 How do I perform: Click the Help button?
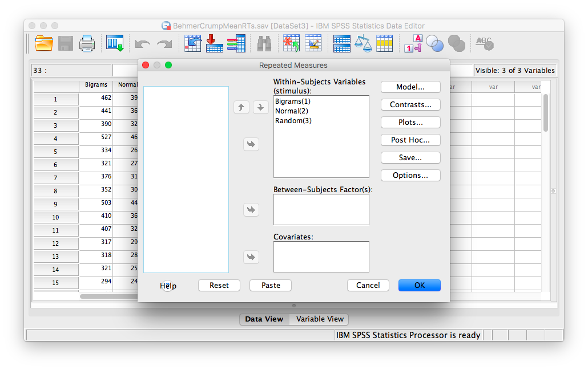pyautogui.click(x=168, y=286)
